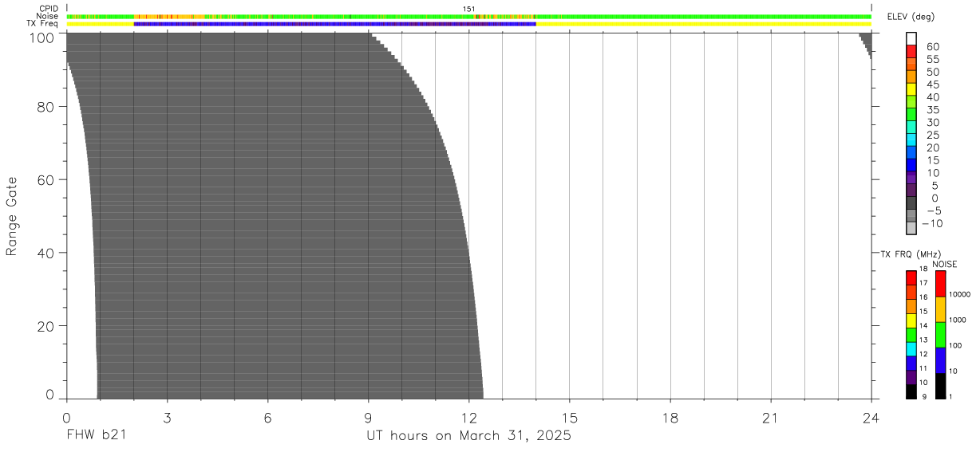Click the red swatch in ELEV color bar
The height and width of the screenshot is (452, 980).
click(x=911, y=50)
